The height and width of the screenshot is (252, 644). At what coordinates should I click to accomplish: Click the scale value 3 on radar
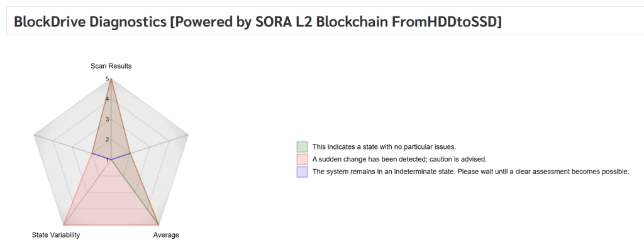click(107, 119)
